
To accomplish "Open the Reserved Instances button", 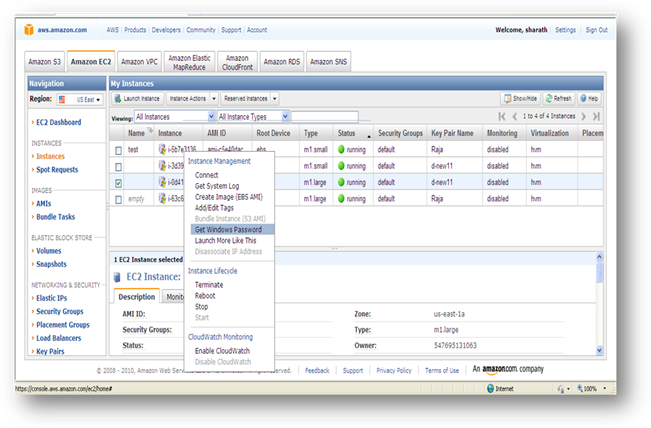I will (x=245, y=99).
